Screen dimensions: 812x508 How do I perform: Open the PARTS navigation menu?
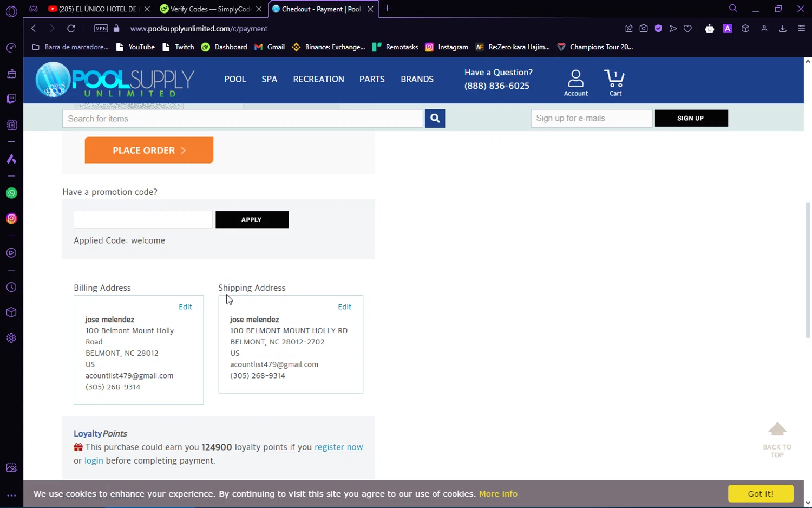click(372, 79)
